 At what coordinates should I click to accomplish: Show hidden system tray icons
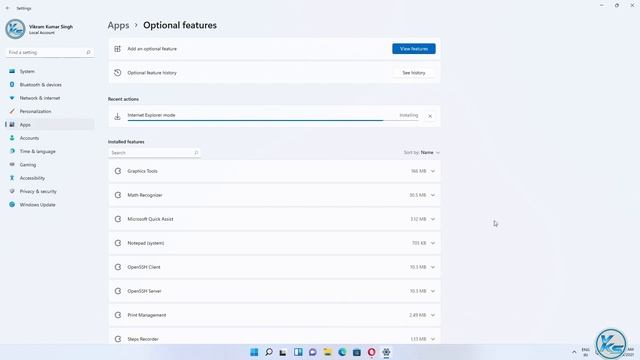pyautogui.click(x=574, y=352)
